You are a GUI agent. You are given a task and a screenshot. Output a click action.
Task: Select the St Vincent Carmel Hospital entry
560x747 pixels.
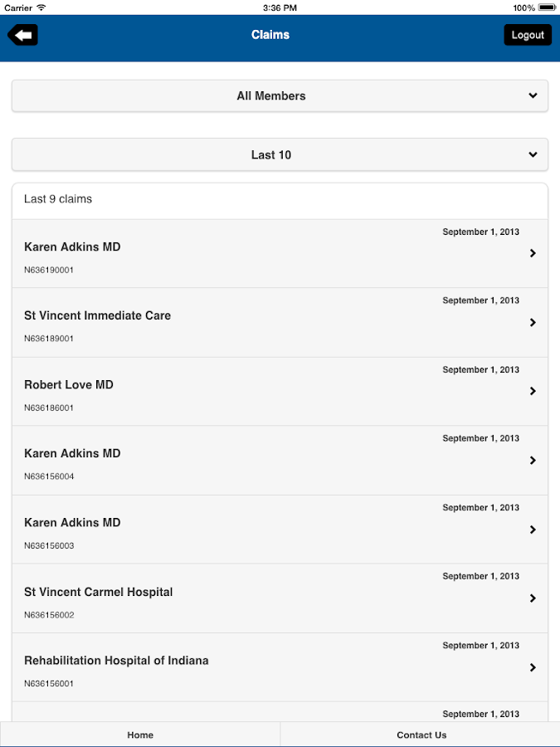pos(99,592)
